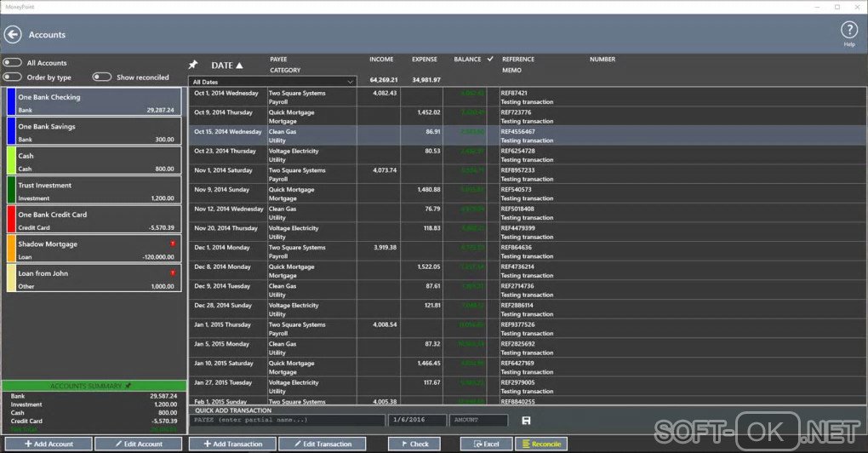Image resolution: width=868 pixels, height=453 pixels.
Task: Export with the Excel button
Action: (x=487, y=444)
